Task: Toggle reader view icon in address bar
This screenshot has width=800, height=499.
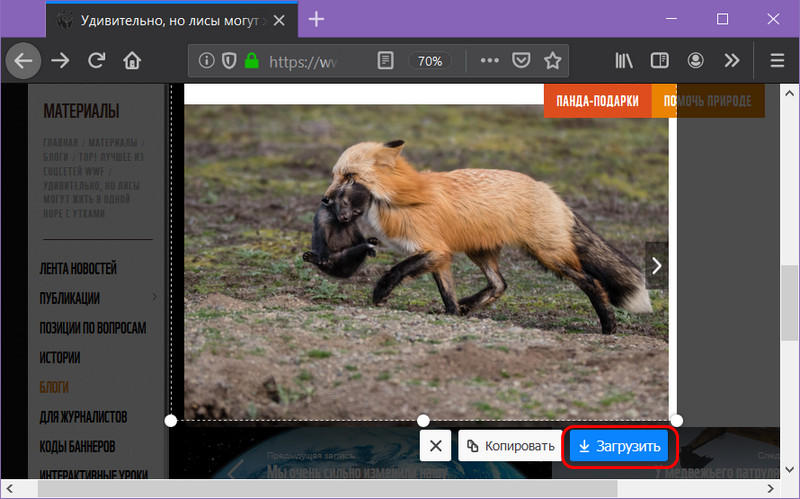Action: [x=385, y=61]
